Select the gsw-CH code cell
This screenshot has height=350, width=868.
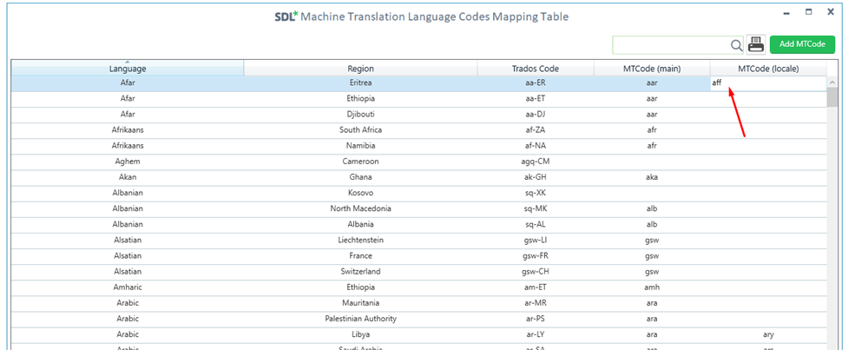(536, 272)
